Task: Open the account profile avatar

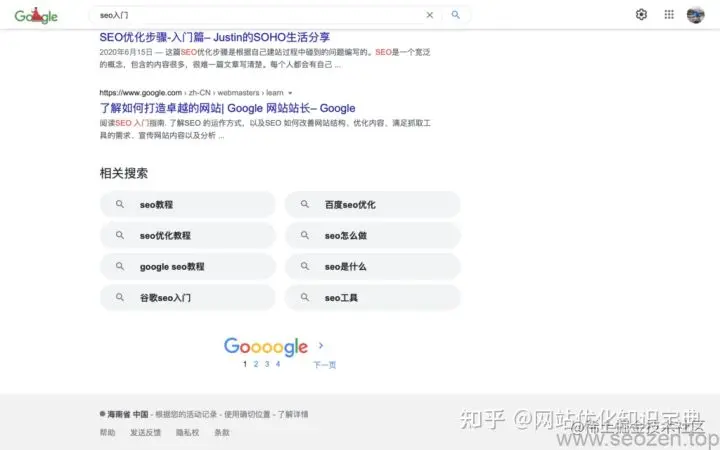Action: pos(696,15)
